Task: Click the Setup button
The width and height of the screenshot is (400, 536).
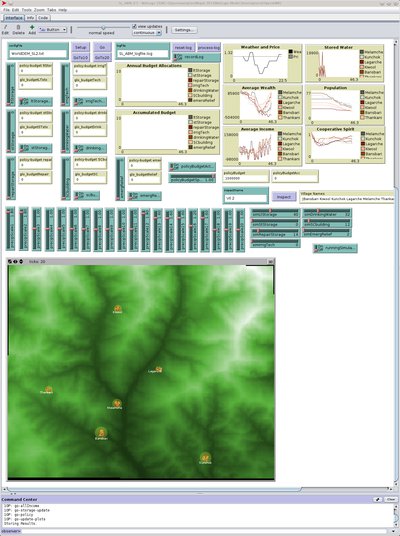Action: pos(81,48)
